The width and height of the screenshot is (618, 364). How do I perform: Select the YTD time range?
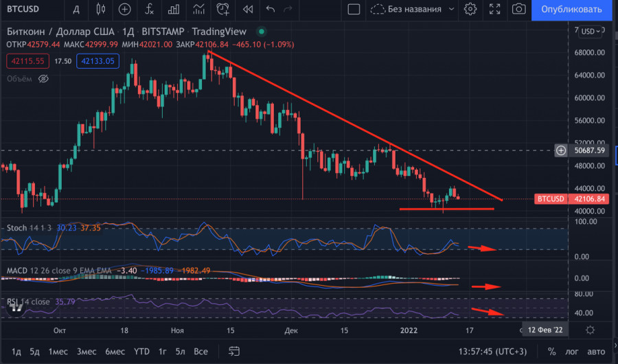click(141, 352)
